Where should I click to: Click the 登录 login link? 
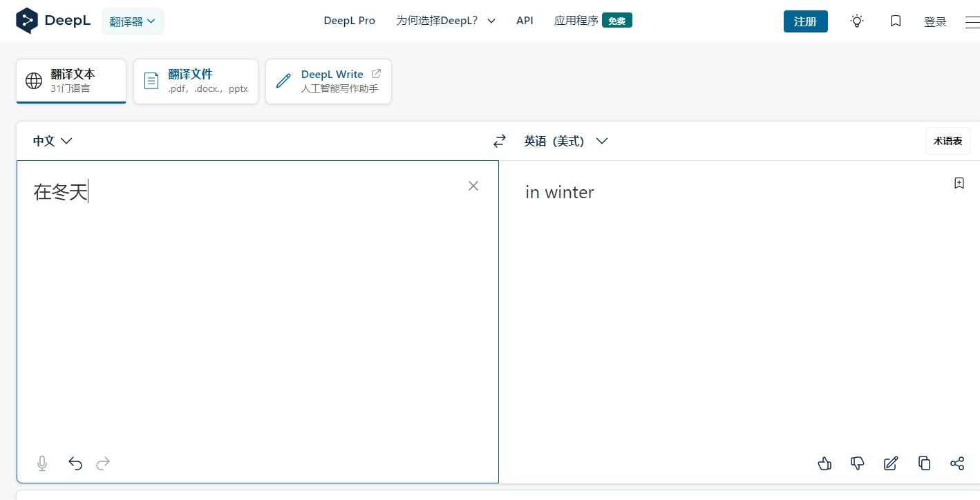[935, 22]
